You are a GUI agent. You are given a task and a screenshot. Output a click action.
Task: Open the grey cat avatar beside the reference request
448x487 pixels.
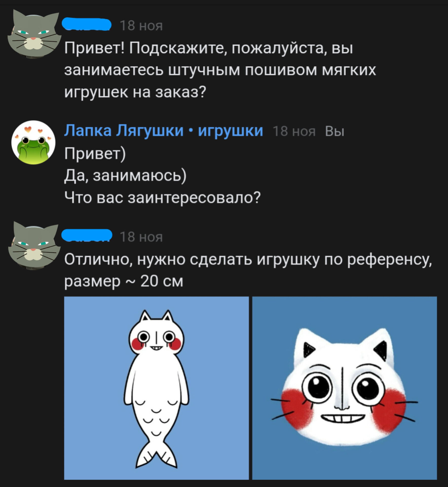click(34, 245)
